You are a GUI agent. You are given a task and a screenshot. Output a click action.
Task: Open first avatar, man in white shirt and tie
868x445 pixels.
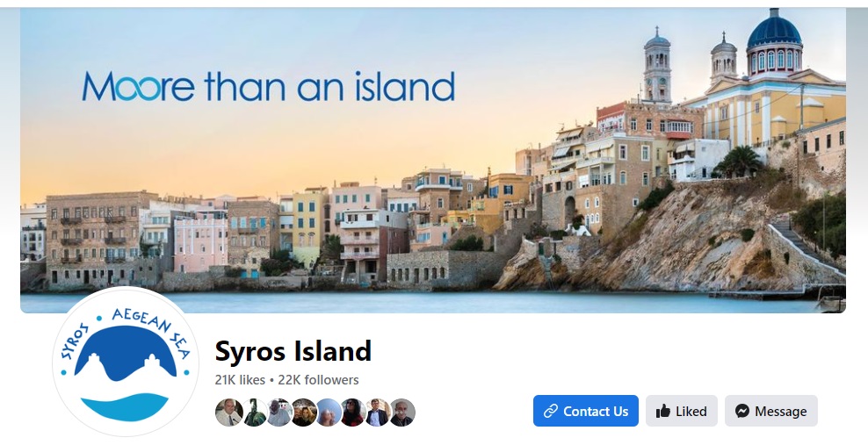click(x=228, y=413)
